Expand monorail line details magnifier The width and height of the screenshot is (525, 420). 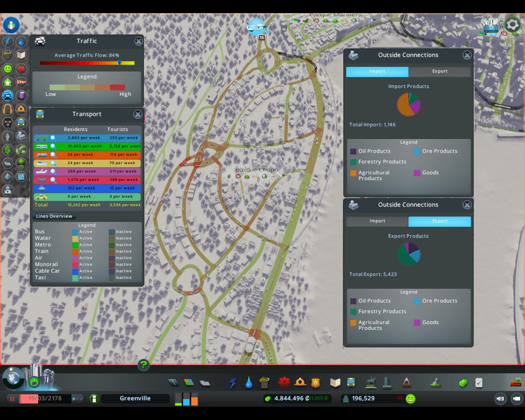pyautogui.click(x=53, y=180)
